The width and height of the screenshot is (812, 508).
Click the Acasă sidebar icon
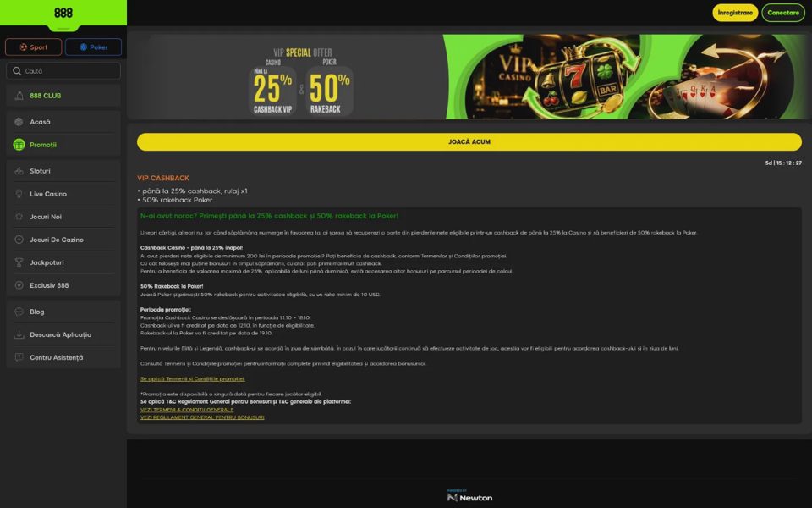click(x=19, y=122)
